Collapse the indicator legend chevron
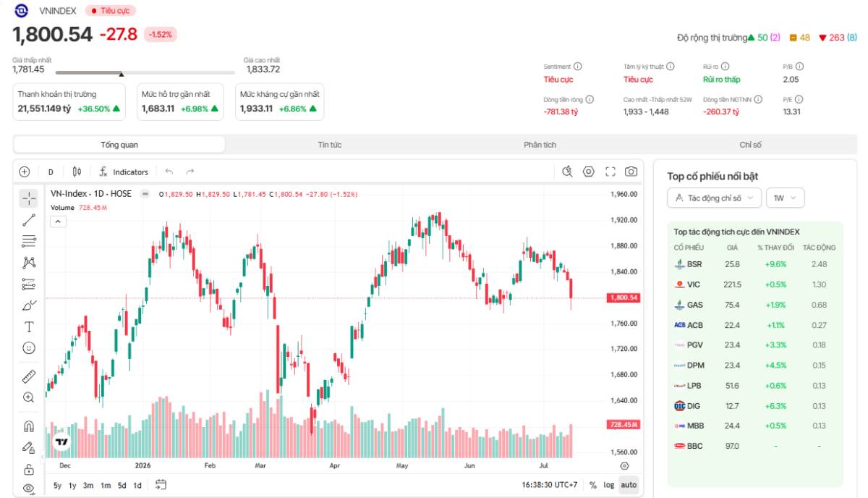Screen dimensions: 868x498 pyautogui.click(x=58, y=221)
